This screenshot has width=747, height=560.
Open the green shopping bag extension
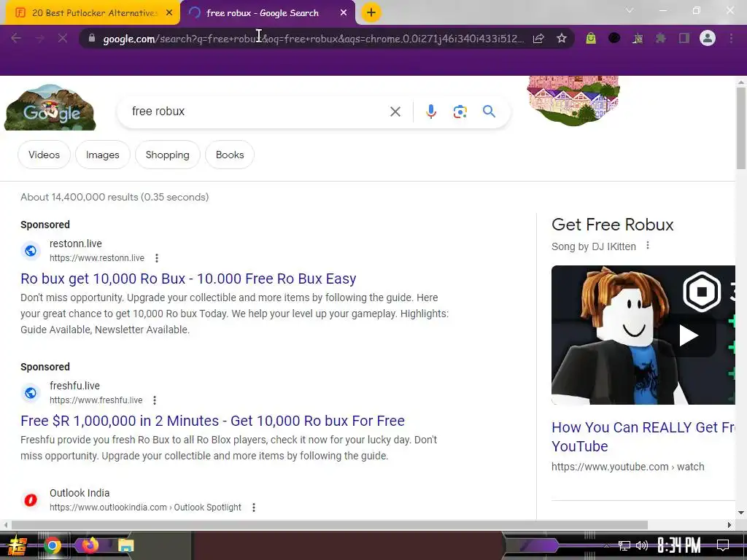(x=591, y=38)
